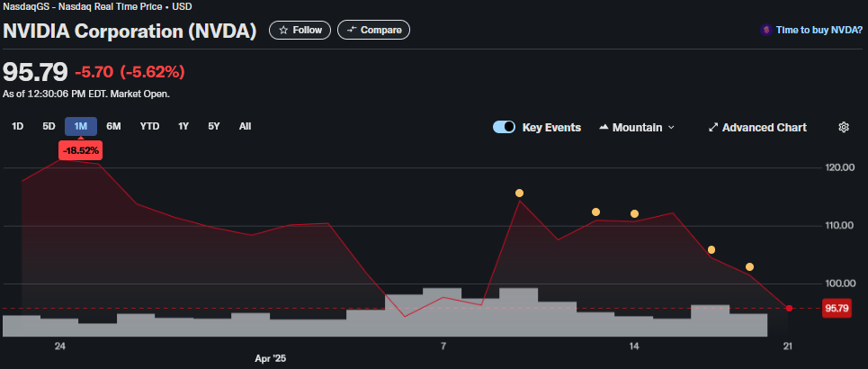
Task: Toggle the Key Events switch
Action: 505,128
